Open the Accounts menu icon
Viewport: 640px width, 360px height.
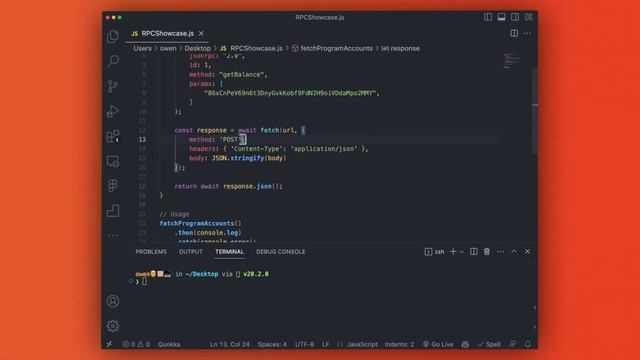click(x=113, y=301)
